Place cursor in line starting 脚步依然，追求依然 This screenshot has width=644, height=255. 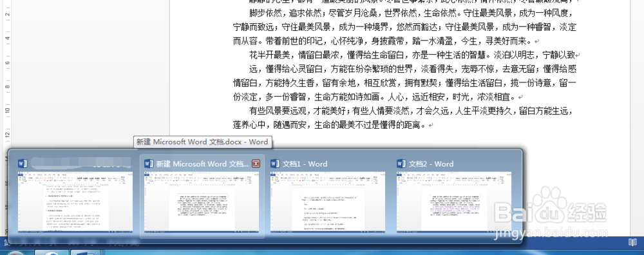pos(410,12)
